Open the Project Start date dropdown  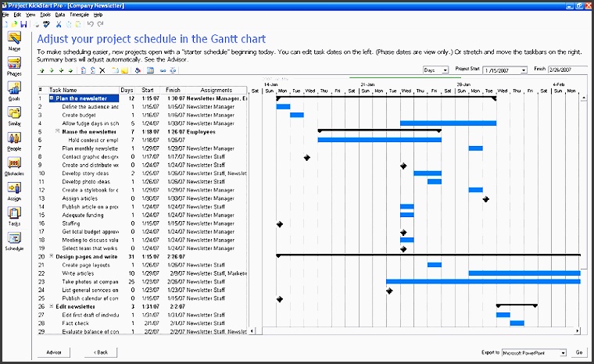point(524,70)
